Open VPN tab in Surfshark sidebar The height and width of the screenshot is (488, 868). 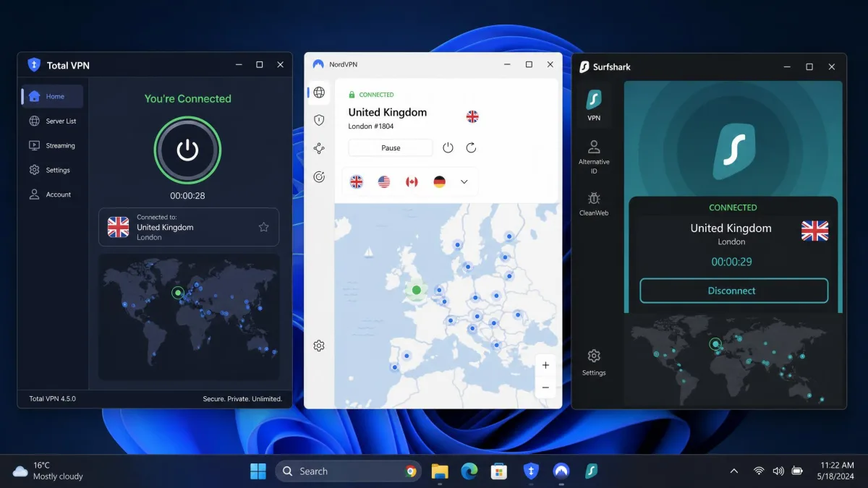[594, 105]
